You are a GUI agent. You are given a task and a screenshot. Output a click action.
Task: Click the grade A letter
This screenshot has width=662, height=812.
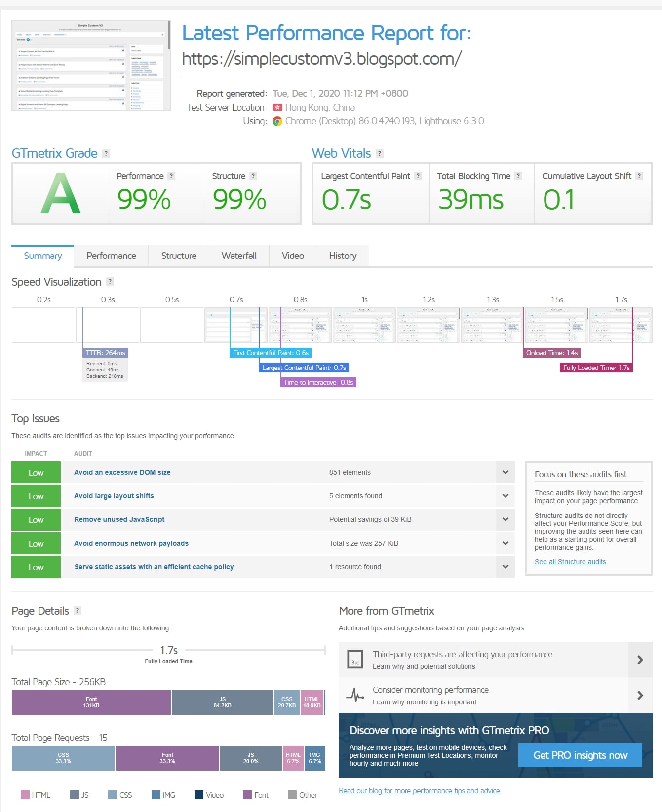(61, 193)
